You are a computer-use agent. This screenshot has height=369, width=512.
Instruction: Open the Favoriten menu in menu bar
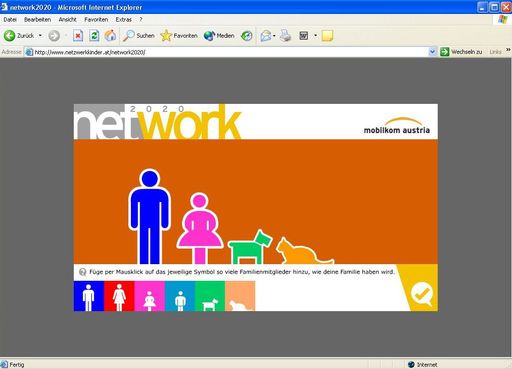pos(96,20)
